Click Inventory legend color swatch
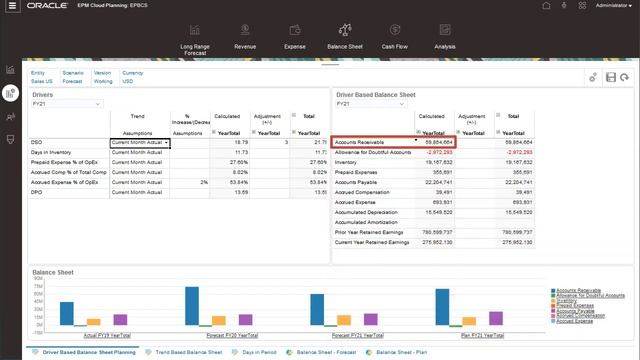The width and height of the screenshot is (640, 360). pos(553,301)
